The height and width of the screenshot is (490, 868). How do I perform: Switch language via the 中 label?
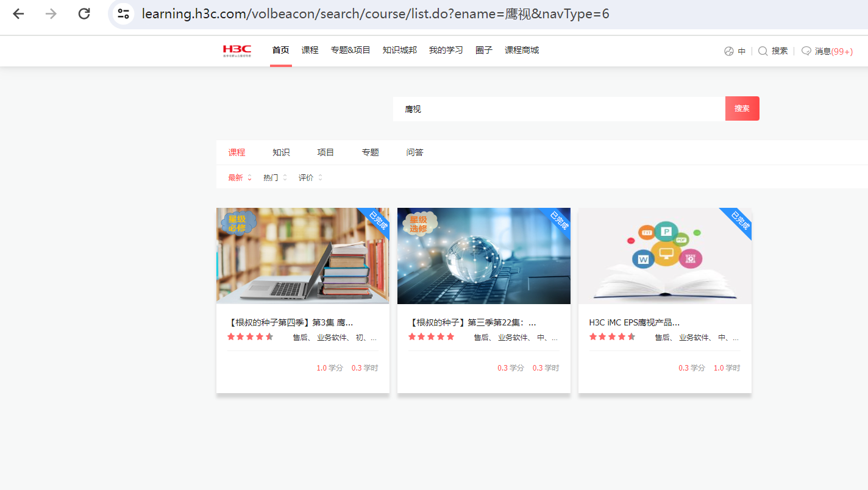tap(742, 51)
